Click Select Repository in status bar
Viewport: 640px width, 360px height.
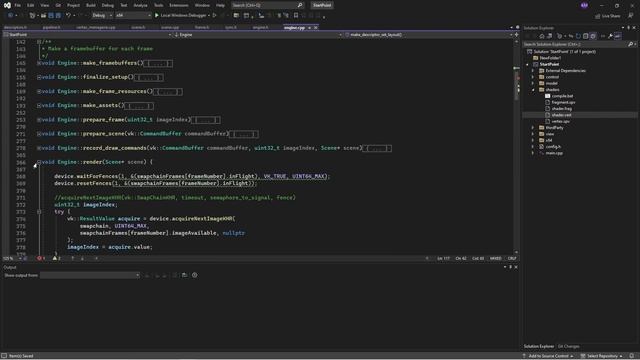(x=602, y=356)
